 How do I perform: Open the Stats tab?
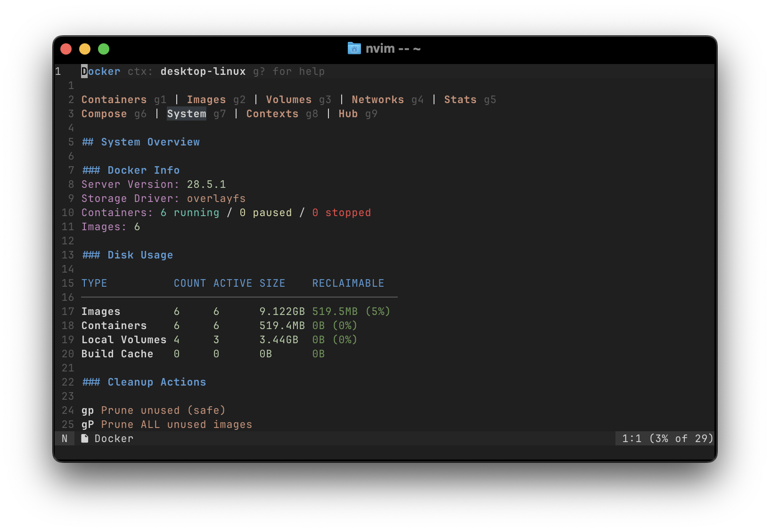click(460, 100)
